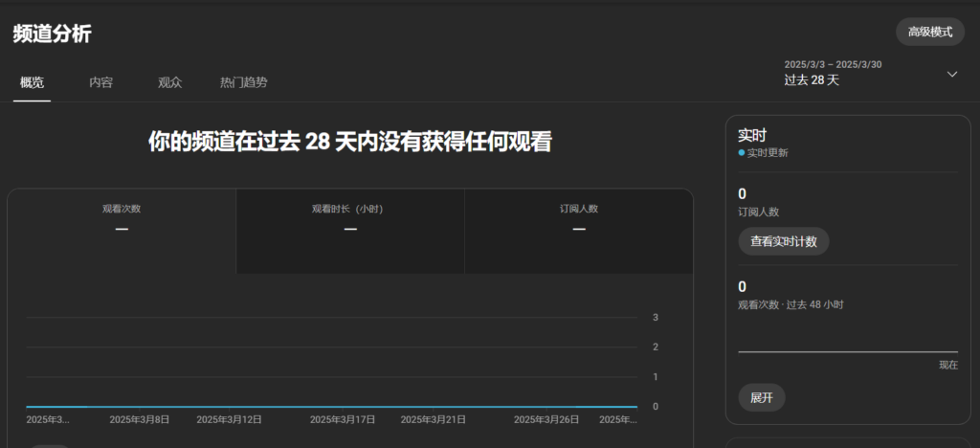
Task: Click the 实时 panel heading
Action: [x=752, y=136]
